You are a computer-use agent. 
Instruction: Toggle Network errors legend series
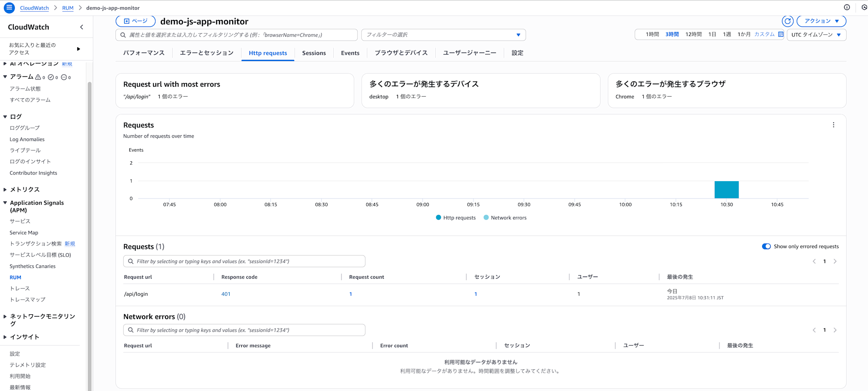[x=505, y=218]
